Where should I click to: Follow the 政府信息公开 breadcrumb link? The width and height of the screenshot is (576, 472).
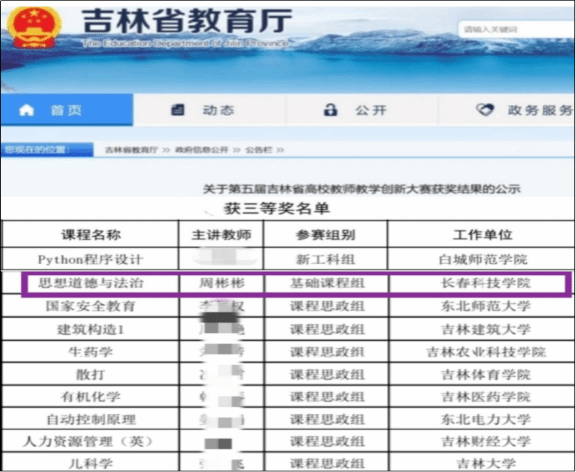[x=202, y=150]
